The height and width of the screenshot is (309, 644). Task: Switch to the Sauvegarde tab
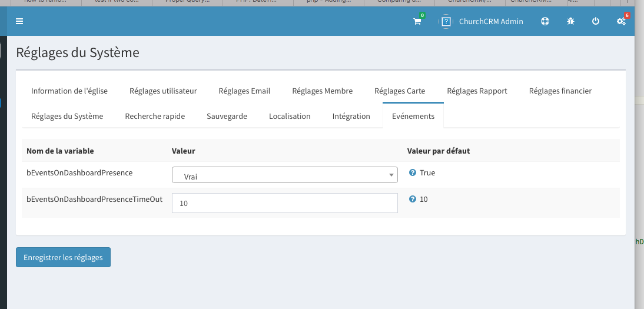coord(227,117)
